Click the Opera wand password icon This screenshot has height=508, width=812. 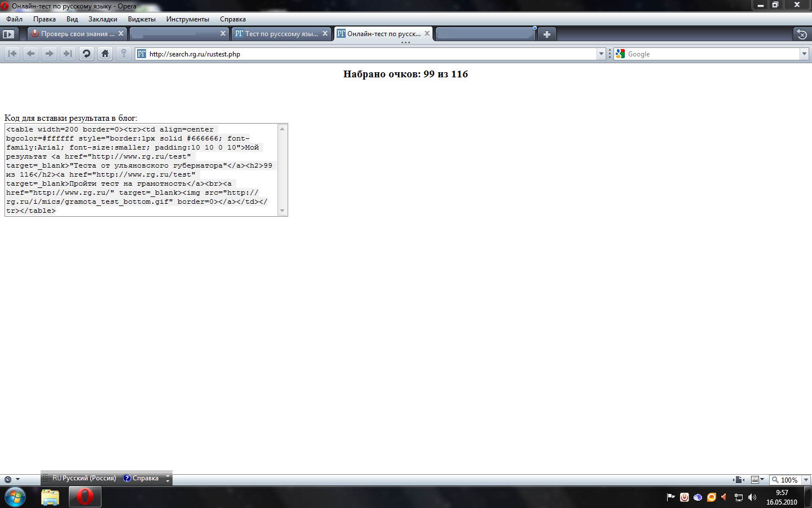123,54
